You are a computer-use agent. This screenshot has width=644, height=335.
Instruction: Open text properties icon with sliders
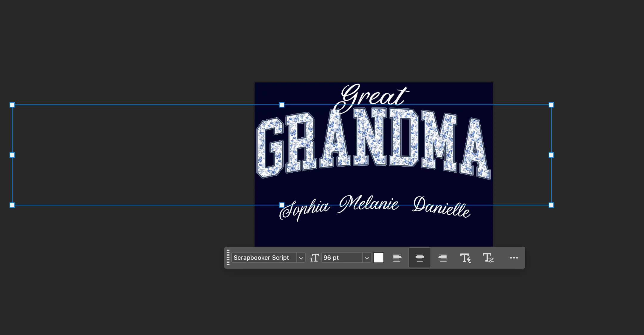pos(488,258)
